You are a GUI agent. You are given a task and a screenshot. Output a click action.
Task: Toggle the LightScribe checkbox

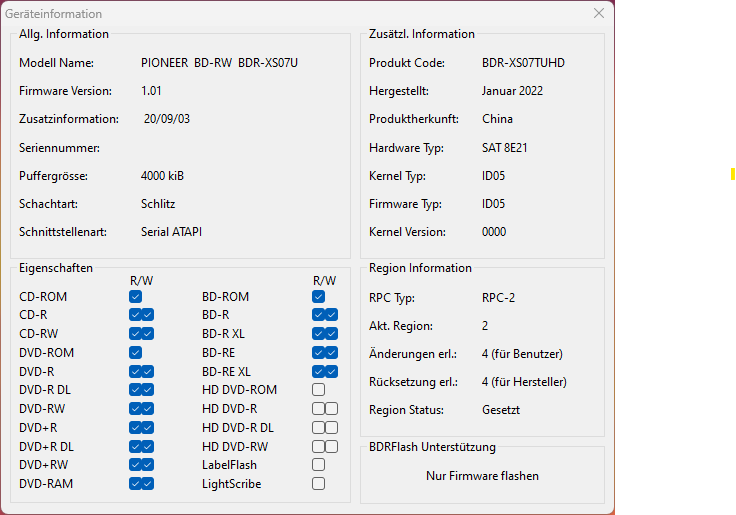pyautogui.click(x=318, y=484)
